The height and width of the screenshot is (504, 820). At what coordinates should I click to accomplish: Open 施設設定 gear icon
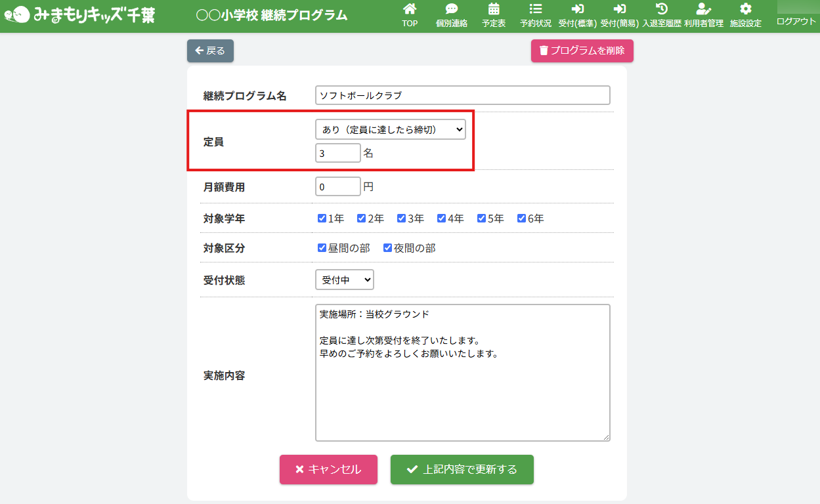pyautogui.click(x=745, y=9)
